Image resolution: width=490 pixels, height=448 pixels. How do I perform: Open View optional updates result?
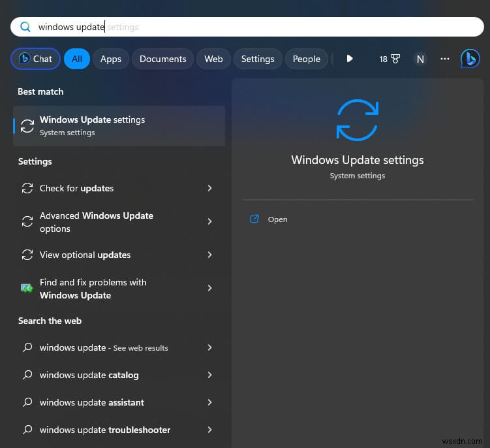coord(119,255)
